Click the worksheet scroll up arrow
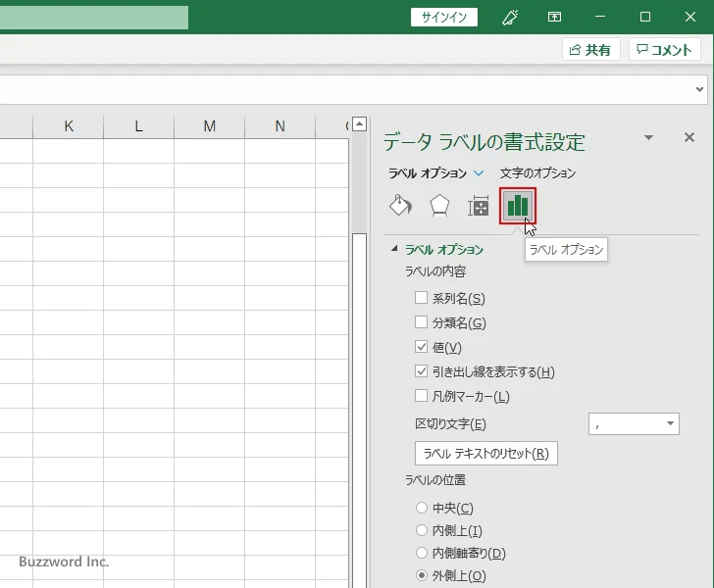 360,123
